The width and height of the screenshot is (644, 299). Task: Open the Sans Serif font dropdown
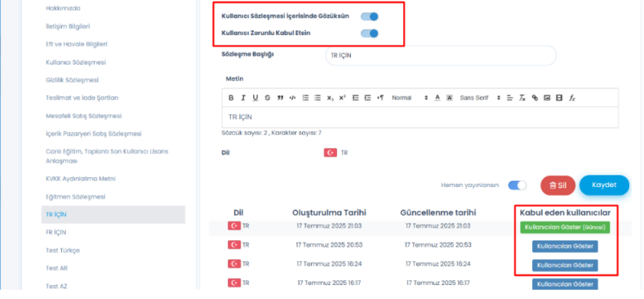pyautogui.click(x=480, y=98)
